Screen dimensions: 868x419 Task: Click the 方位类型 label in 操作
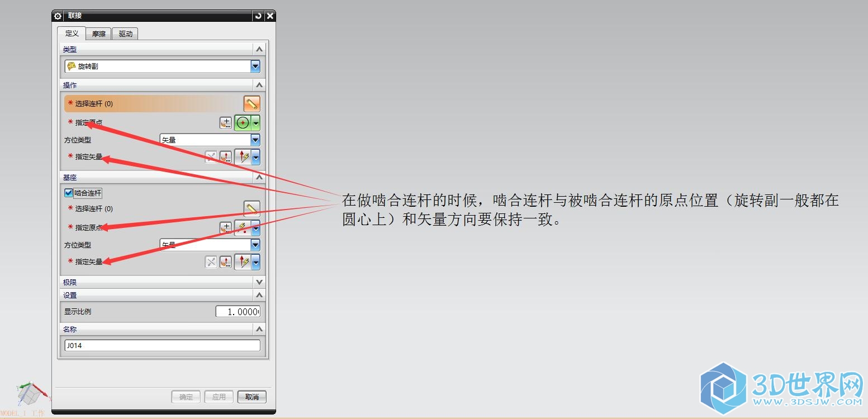coord(78,140)
